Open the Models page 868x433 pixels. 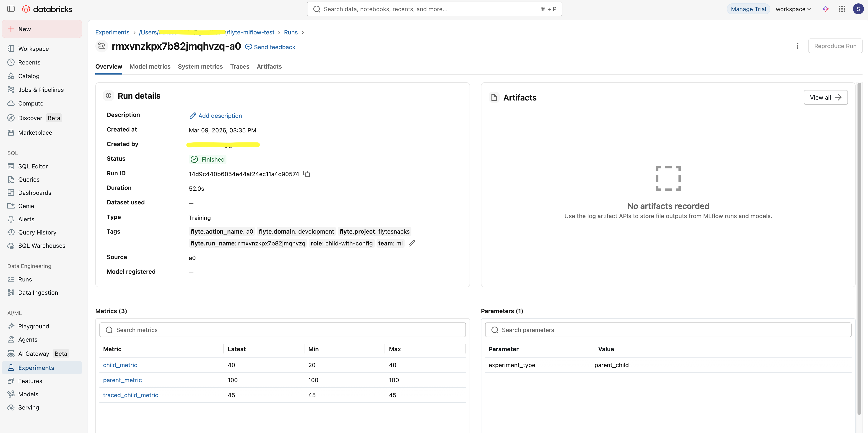pyautogui.click(x=28, y=394)
